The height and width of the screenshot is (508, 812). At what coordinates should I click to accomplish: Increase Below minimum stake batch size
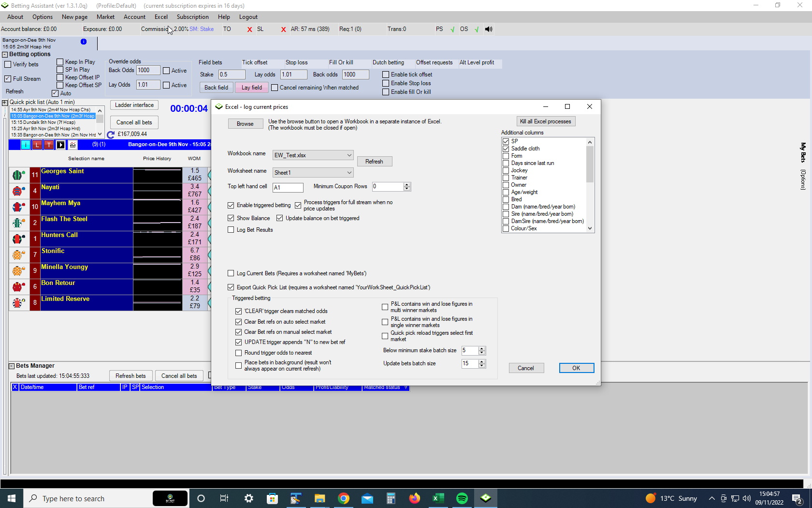pos(482,348)
